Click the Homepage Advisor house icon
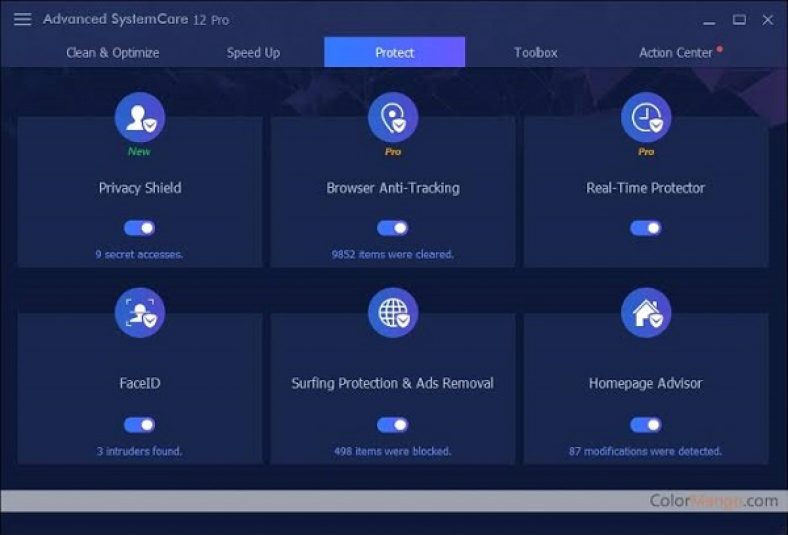This screenshot has width=788, height=535. coord(646,312)
